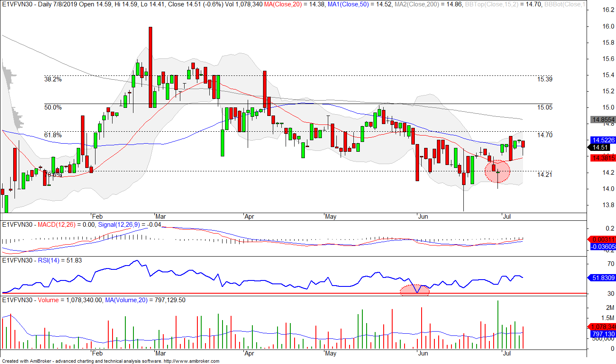Click the 61.8% Fibonacci level label

[53, 135]
